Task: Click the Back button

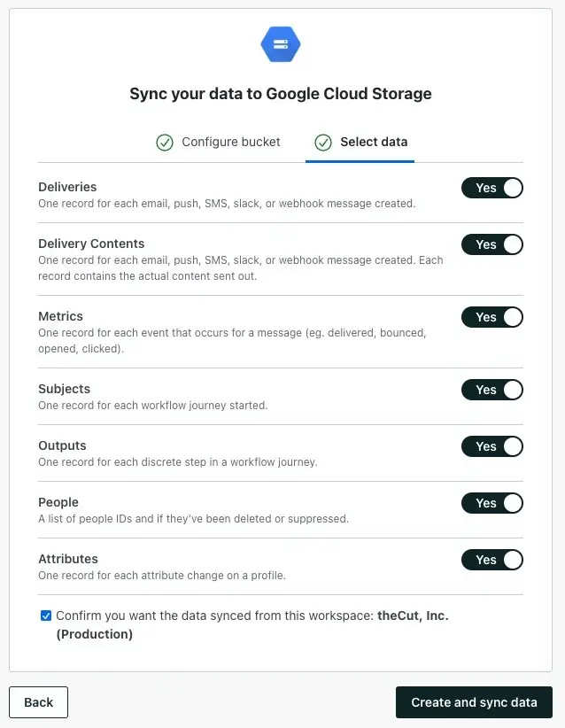Action: [x=39, y=702]
